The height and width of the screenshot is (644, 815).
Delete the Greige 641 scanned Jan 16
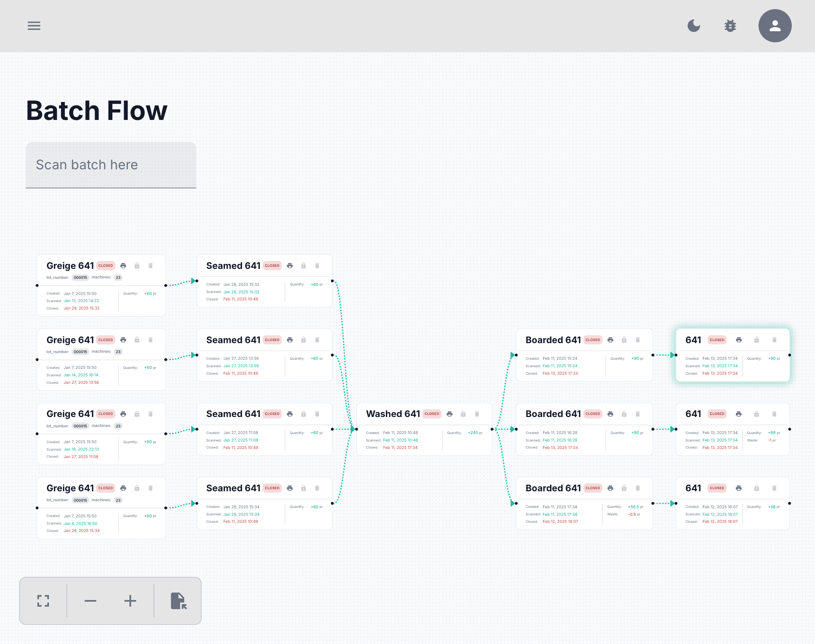pos(151,414)
